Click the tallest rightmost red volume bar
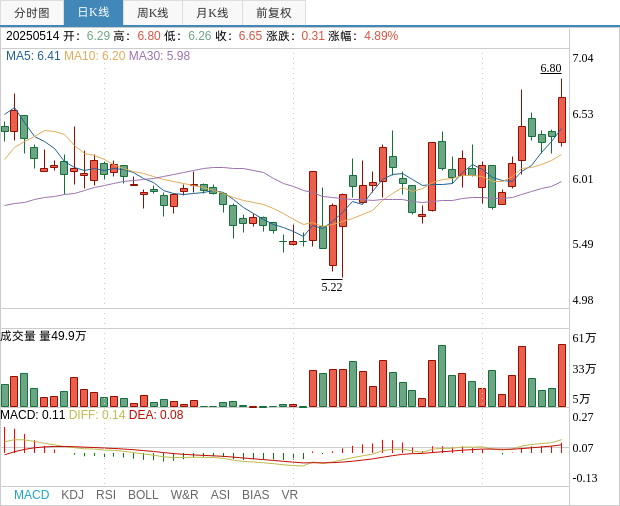 [x=562, y=376]
